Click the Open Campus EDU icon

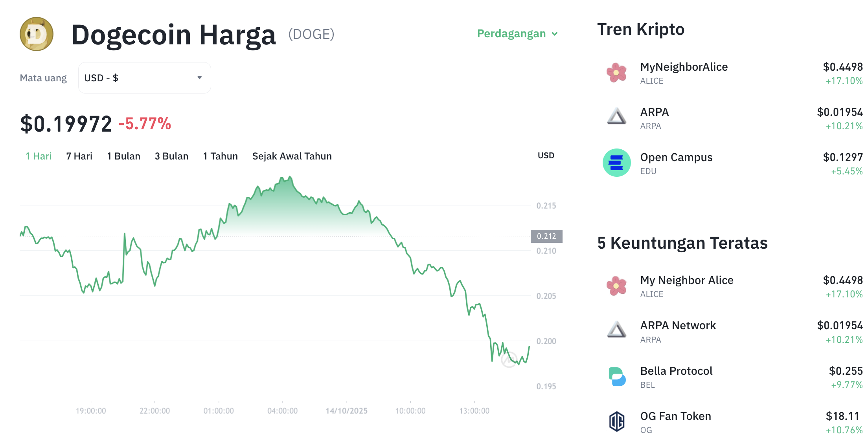point(616,163)
